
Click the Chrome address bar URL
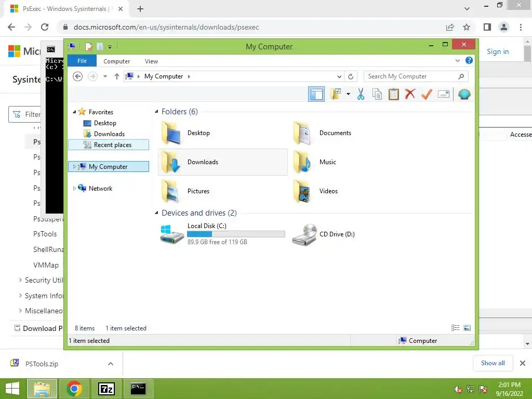pyautogui.click(x=166, y=27)
